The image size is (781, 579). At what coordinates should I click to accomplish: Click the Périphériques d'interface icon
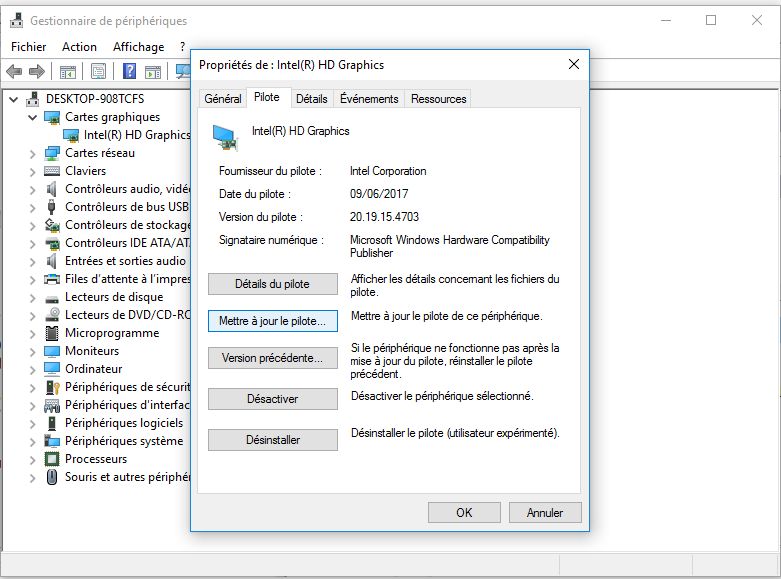[52, 406]
